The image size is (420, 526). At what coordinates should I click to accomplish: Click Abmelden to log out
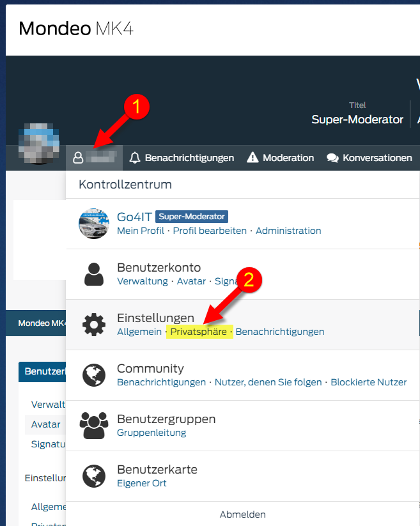point(242,514)
